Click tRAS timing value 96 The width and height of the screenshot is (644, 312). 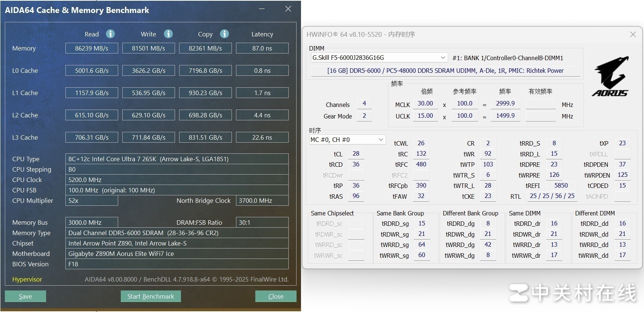[x=356, y=196]
